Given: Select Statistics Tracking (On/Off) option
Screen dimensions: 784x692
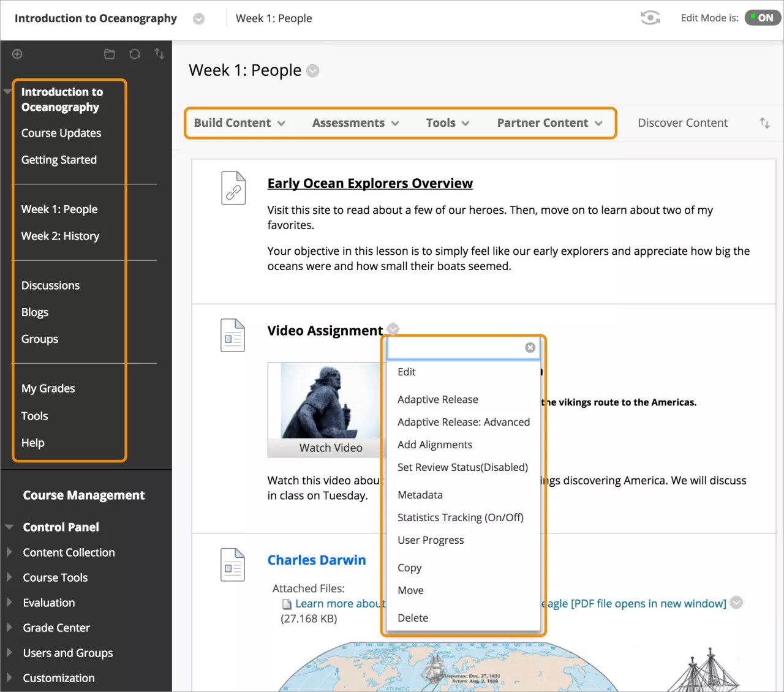Looking at the screenshot, I should (460, 517).
